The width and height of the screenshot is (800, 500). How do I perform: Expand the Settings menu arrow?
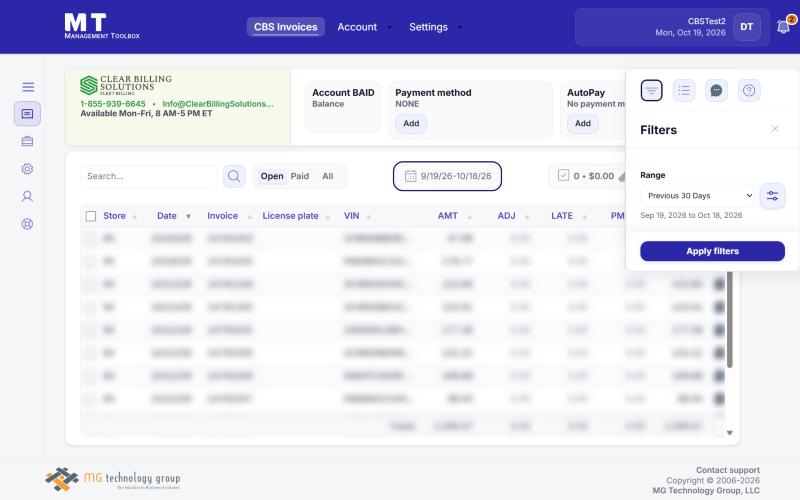pyautogui.click(x=460, y=27)
